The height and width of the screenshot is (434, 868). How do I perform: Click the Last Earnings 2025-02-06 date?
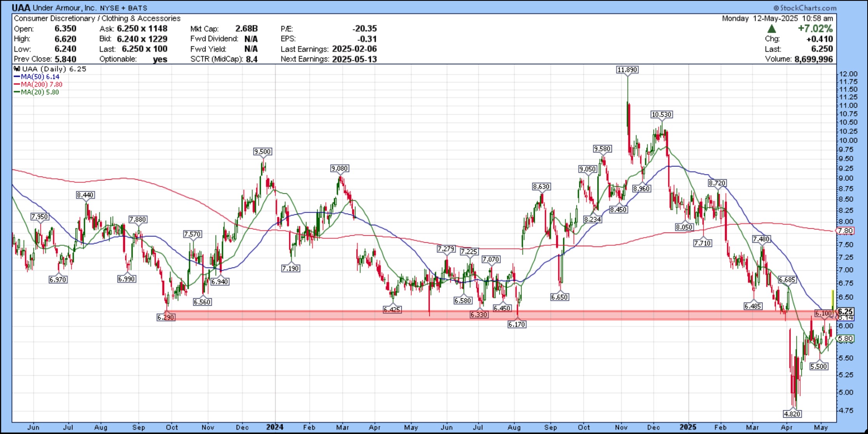tap(354, 49)
